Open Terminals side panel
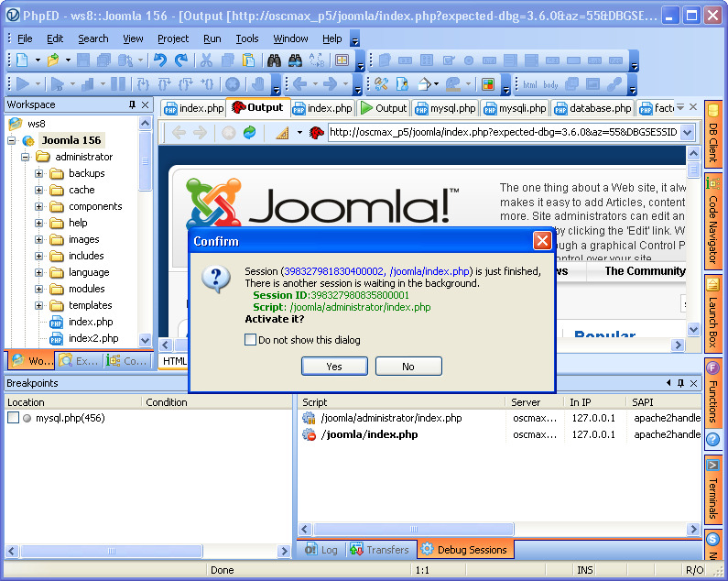The width and height of the screenshot is (728, 581). [713, 490]
